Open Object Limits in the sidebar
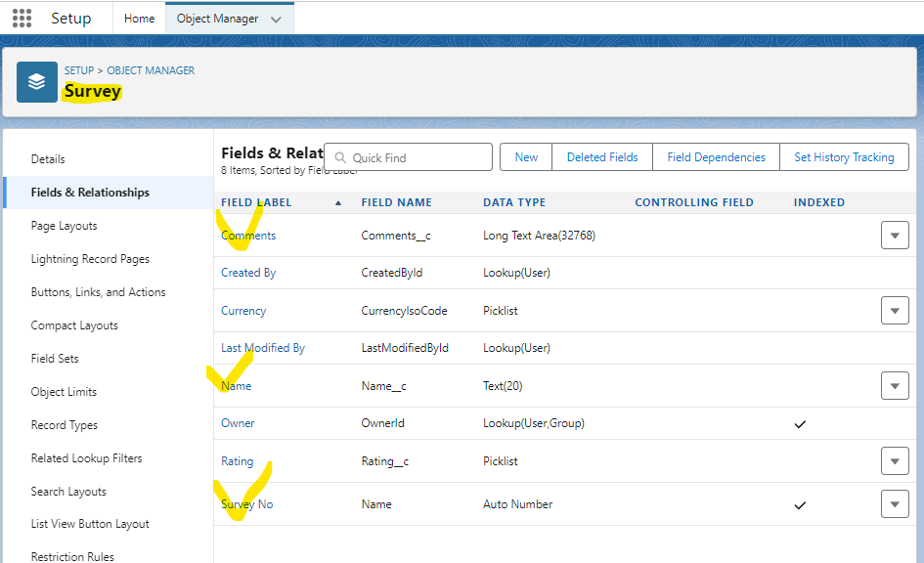 pyautogui.click(x=64, y=392)
